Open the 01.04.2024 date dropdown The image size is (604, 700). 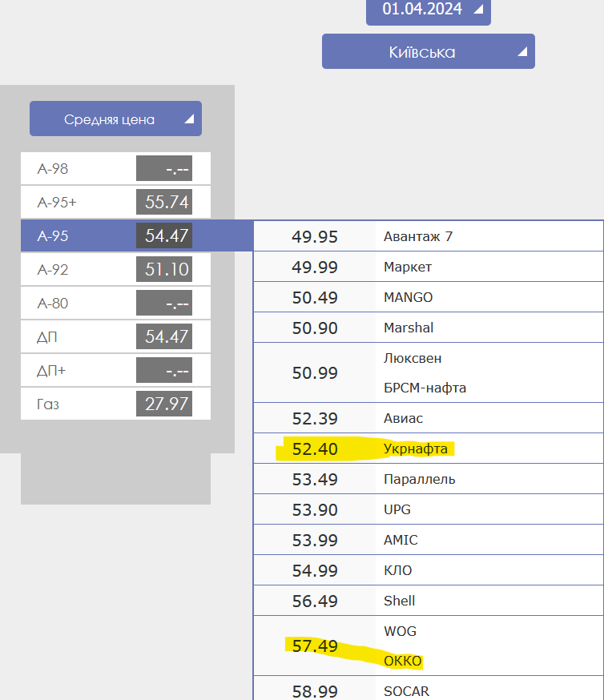coord(428,10)
